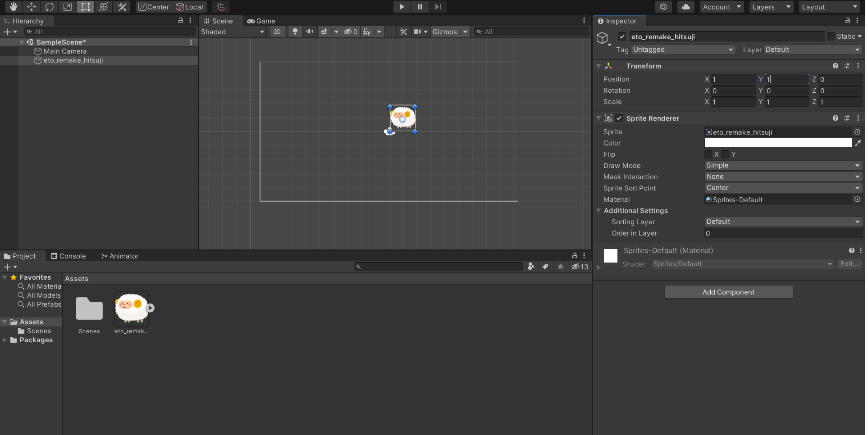Select the Move tool

(31, 7)
